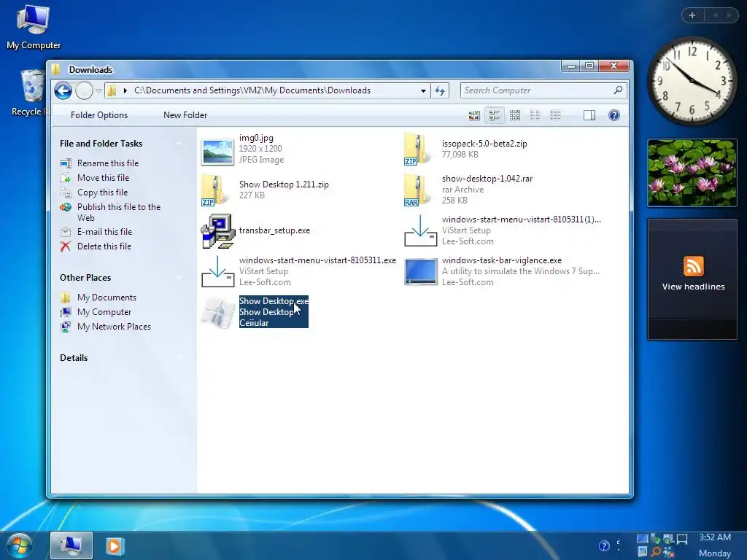Click the explorer taskbar button

(x=71, y=545)
